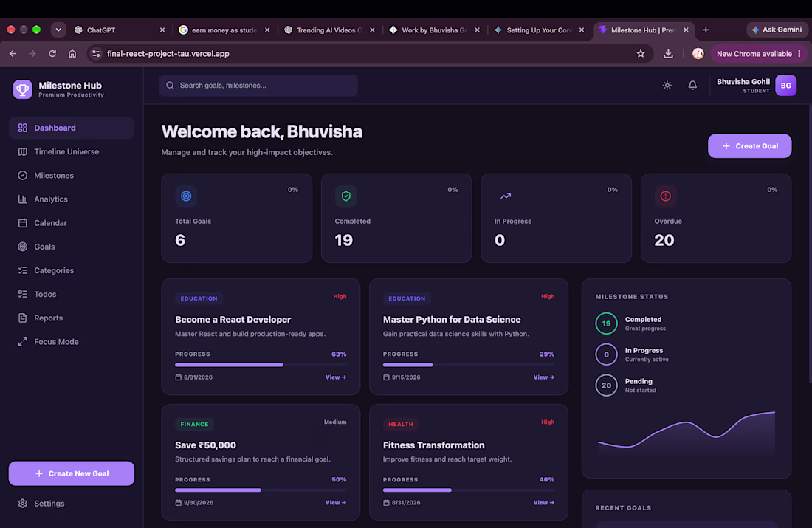
Task: Click the Create Goal button
Action: coord(749,146)
